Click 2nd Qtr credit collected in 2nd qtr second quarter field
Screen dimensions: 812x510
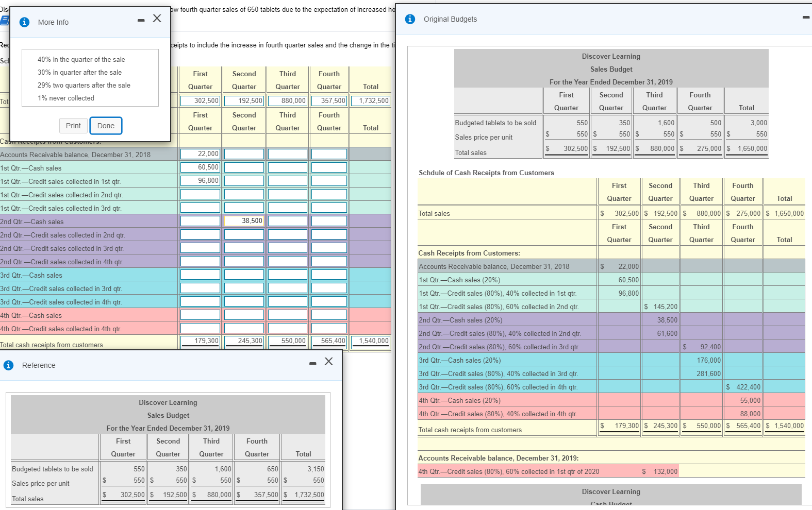(244, 234)
